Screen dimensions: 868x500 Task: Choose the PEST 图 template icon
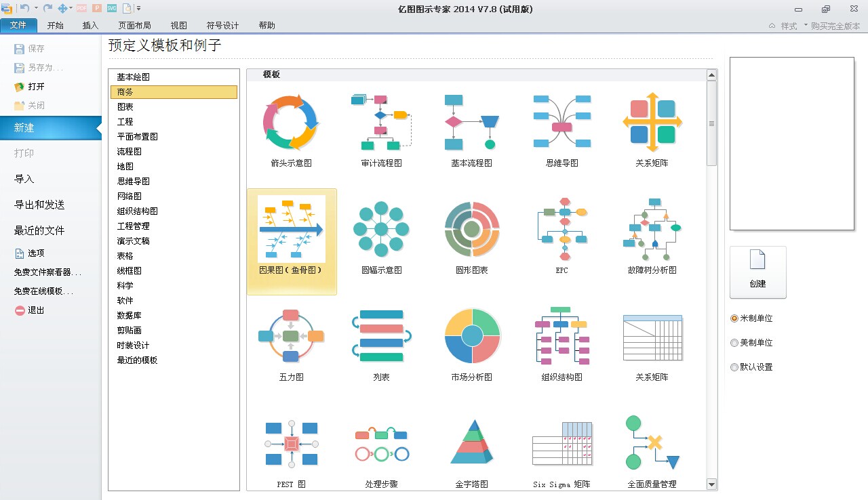click(x=291, y=443)
